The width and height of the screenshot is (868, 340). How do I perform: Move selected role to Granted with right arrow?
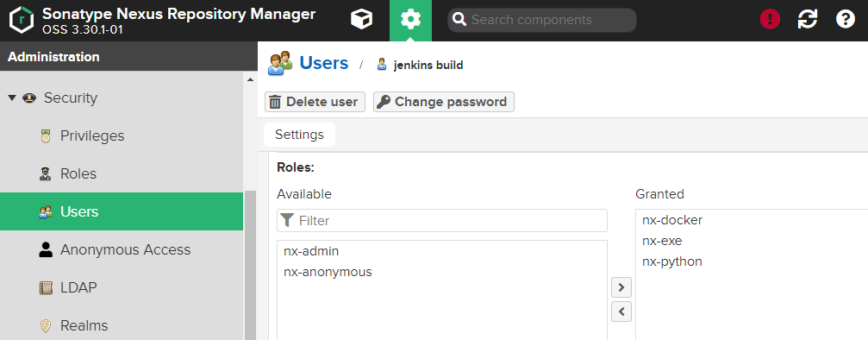pyautogui.click(x=621, y=287)
